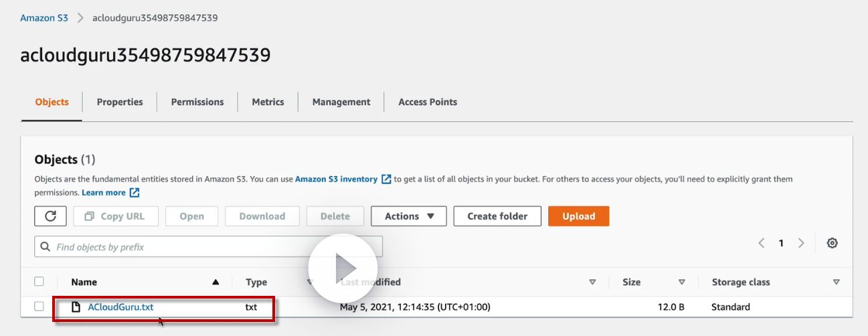This screenshot has height=336, width=868.
Task: Click the Download button
Action: tap(262, 216)
